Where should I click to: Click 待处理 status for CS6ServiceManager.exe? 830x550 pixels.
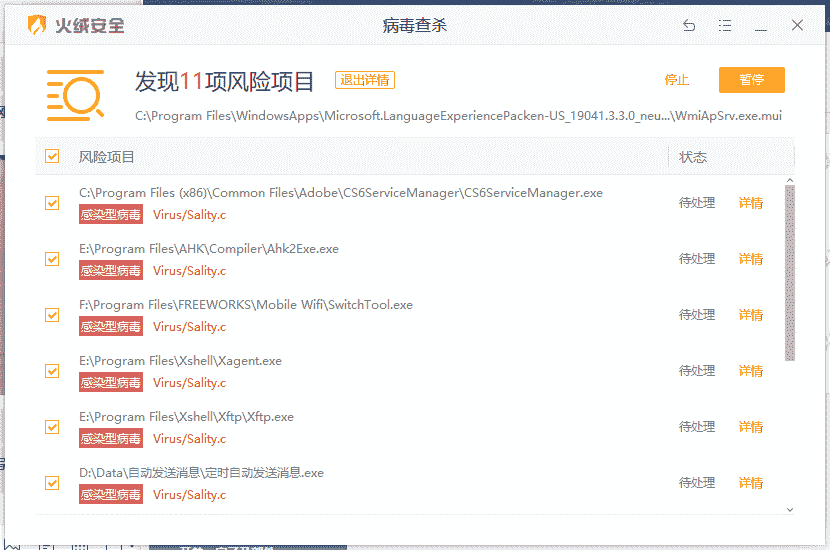point(697,203)
